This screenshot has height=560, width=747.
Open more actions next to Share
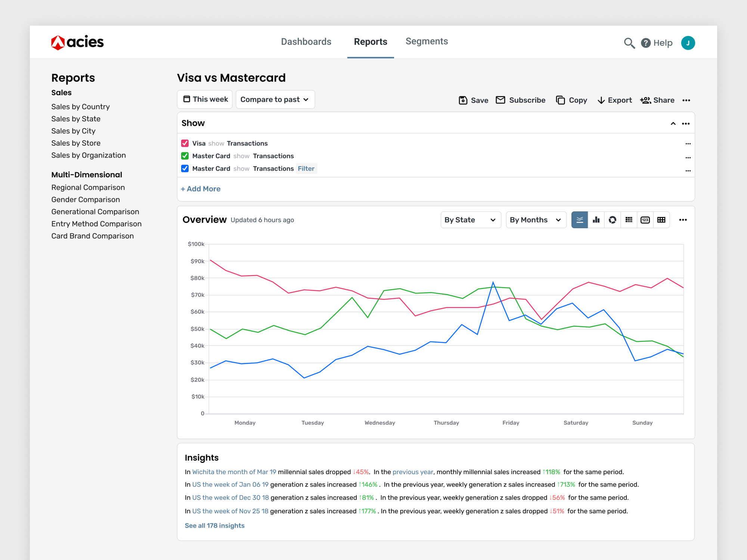click(686, 100)
